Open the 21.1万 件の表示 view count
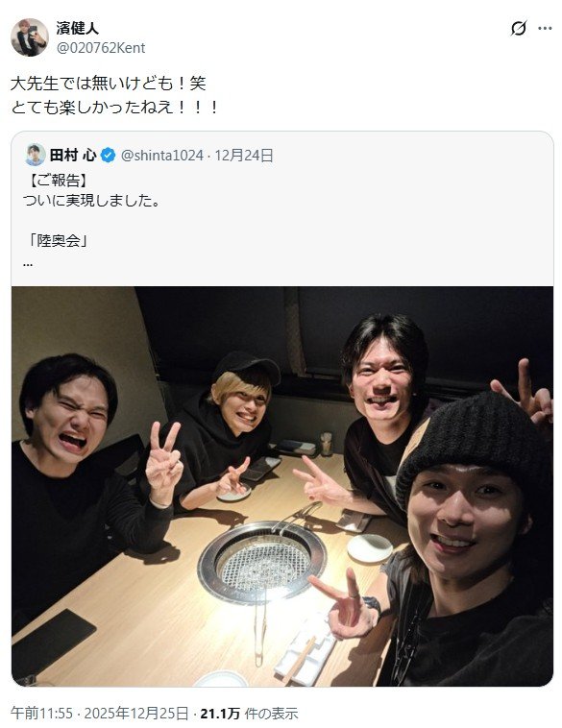The width and height of the screenshot is (562, 728). point(249,714)
